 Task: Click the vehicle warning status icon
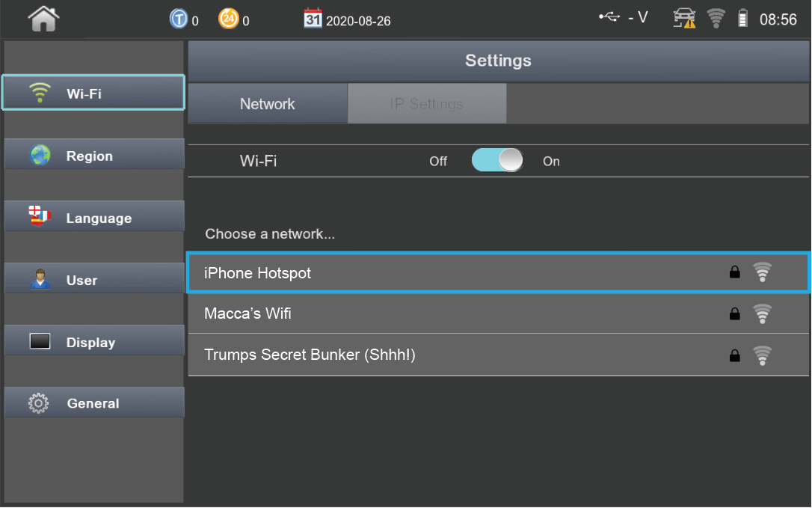pos(684,18)
